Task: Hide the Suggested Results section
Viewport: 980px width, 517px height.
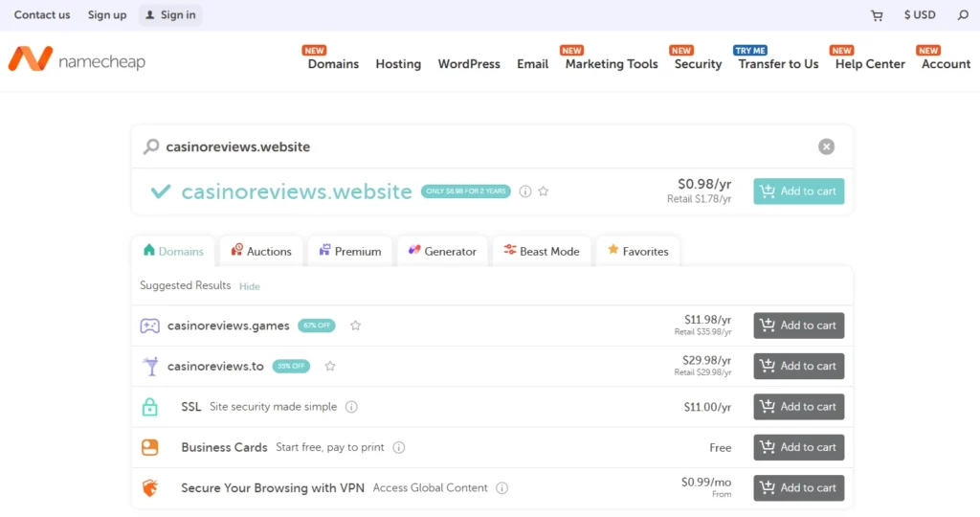Action: click(x=250, y=286)
